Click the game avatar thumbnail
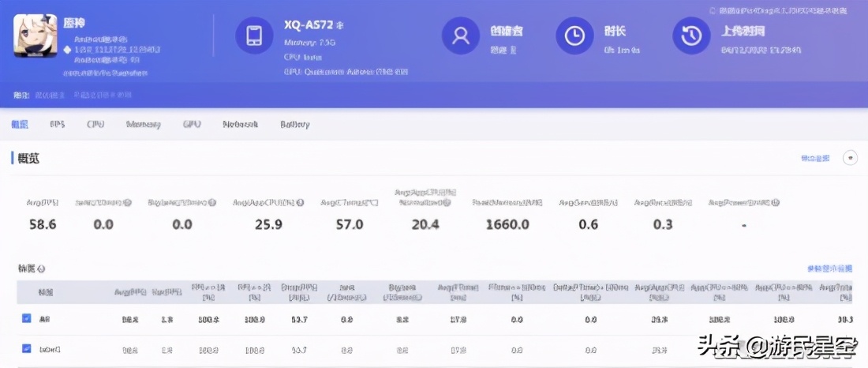The height and width of the screenshot is (368, 868). (36, 36)
